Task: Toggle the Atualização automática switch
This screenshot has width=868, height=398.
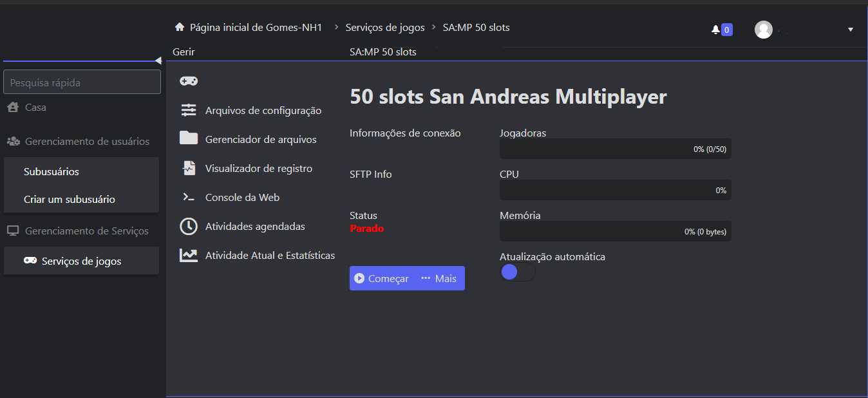Action: [x=518, y=272]
